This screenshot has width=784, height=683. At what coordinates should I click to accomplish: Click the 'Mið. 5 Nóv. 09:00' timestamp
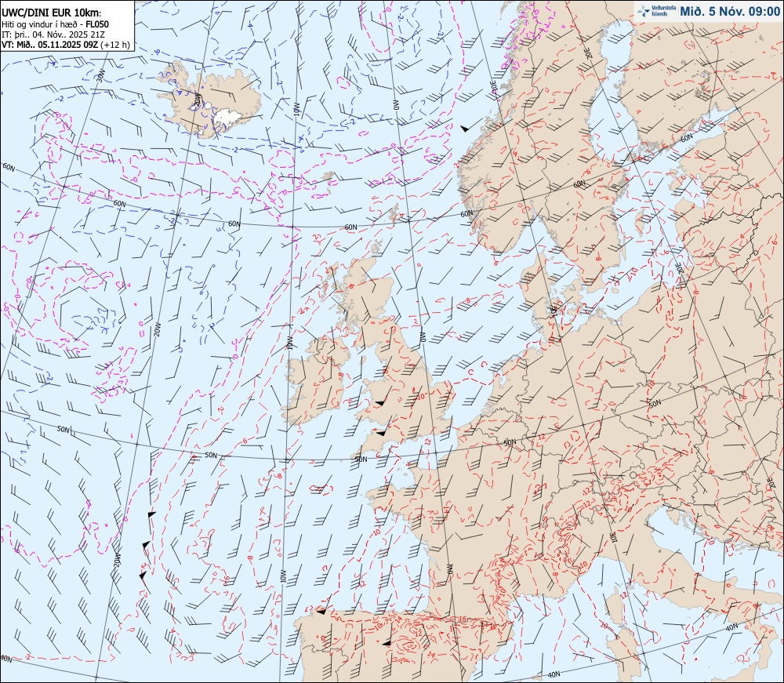(x=729, y=12)
